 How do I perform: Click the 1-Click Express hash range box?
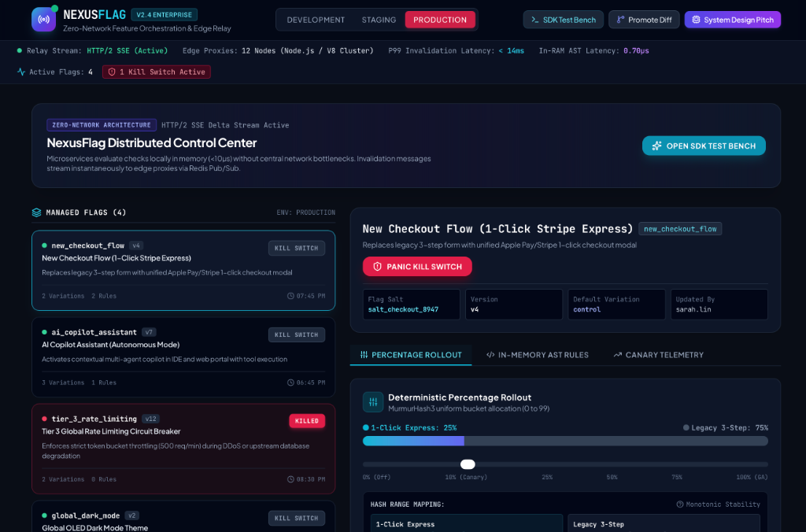pyautogui.click(x=467, y=523)
